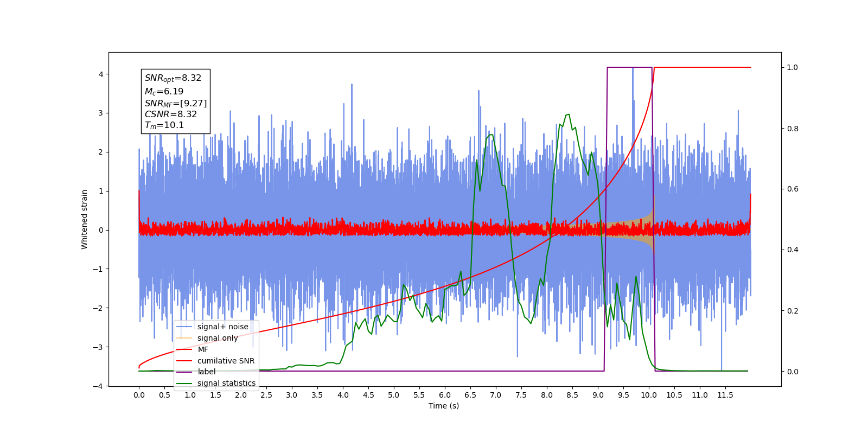Click the 11.5 x-axis tick label
Screen dimensions: 868x434
[x=725, y=395]
